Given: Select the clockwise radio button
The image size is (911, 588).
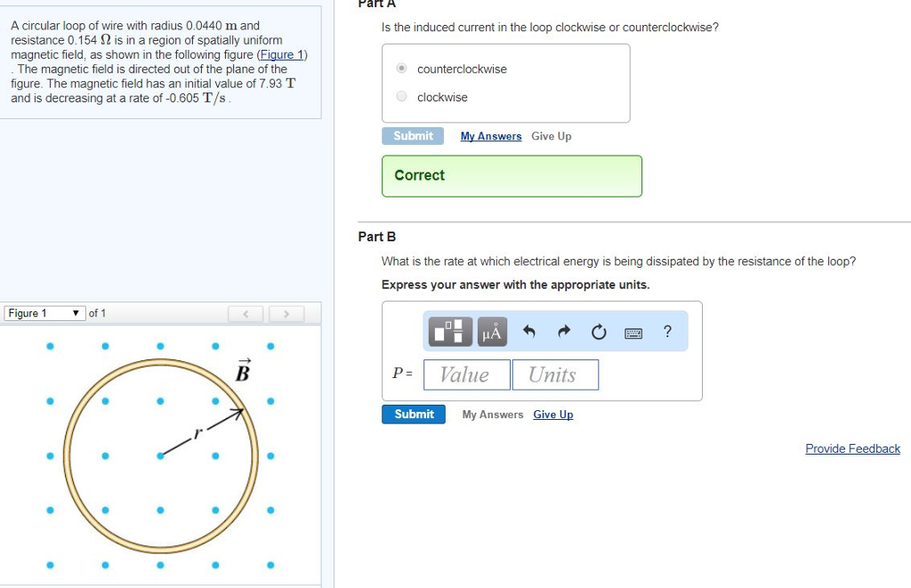Looking at the screenshot, I should coord(401,96).
